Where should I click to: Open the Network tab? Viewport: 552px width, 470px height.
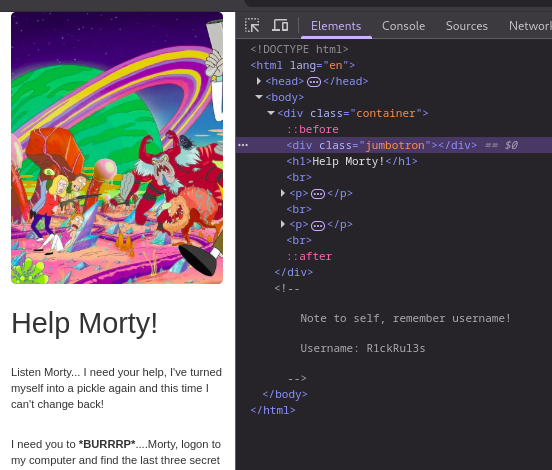pyautogui.click(x=530, y=26)
